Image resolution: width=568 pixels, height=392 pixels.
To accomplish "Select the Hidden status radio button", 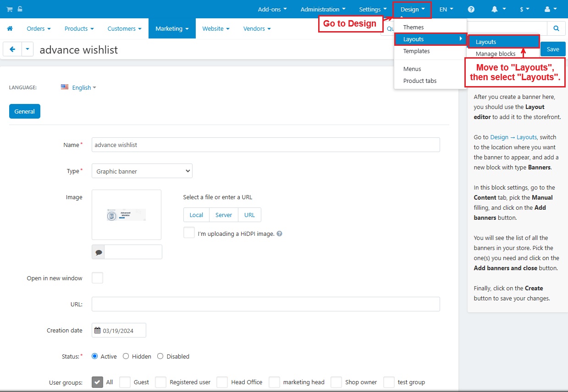I will coord(126,356).
